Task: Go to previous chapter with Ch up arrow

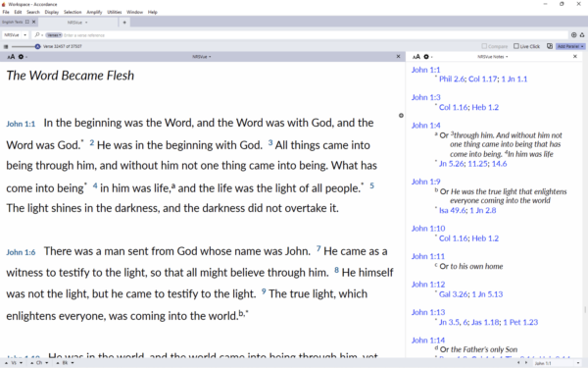Action: click(31, 363)
